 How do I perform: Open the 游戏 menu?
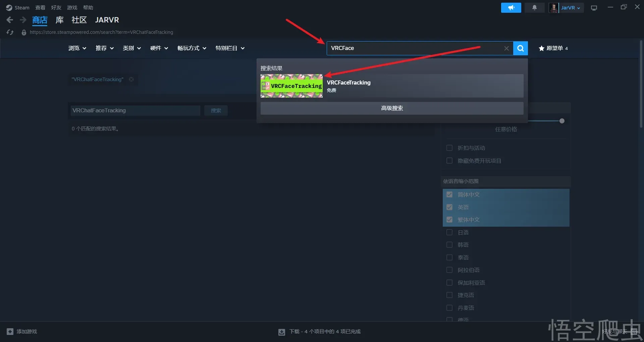point(72,8)
